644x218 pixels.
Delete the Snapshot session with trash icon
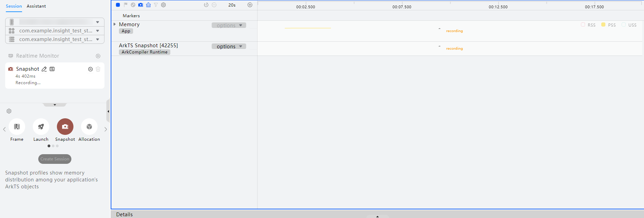98,69
